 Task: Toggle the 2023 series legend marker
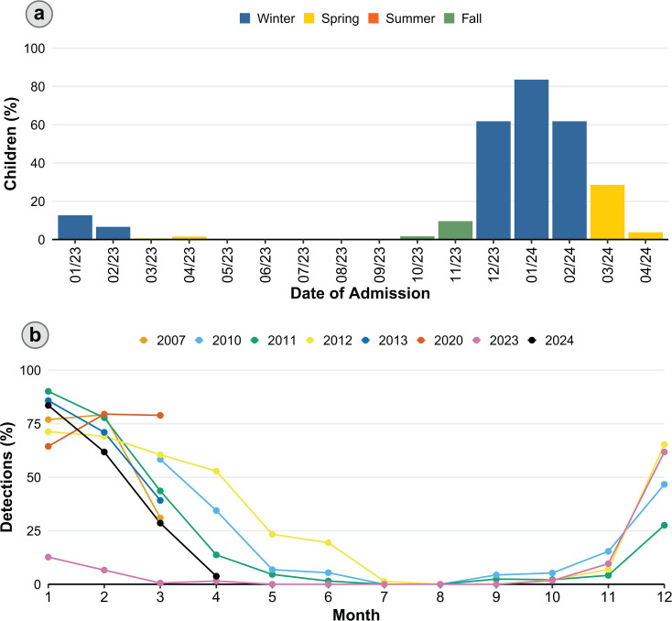pos(477,341)
